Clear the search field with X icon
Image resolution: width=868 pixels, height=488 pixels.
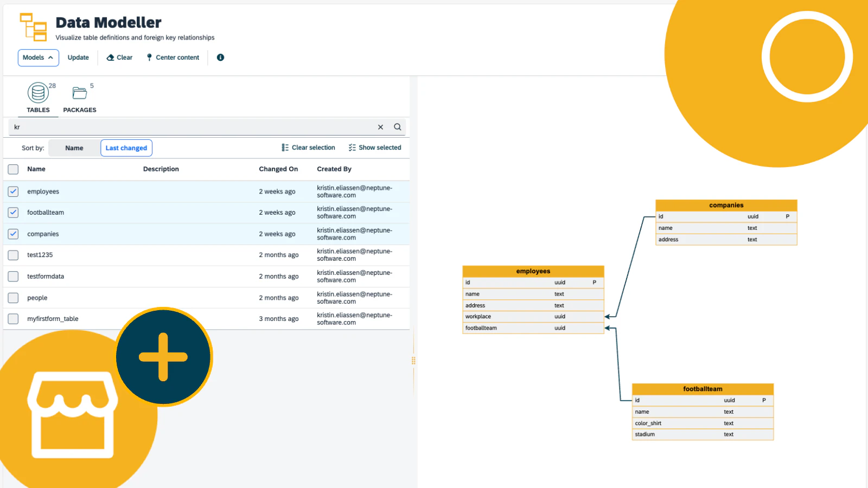[380, 127]
